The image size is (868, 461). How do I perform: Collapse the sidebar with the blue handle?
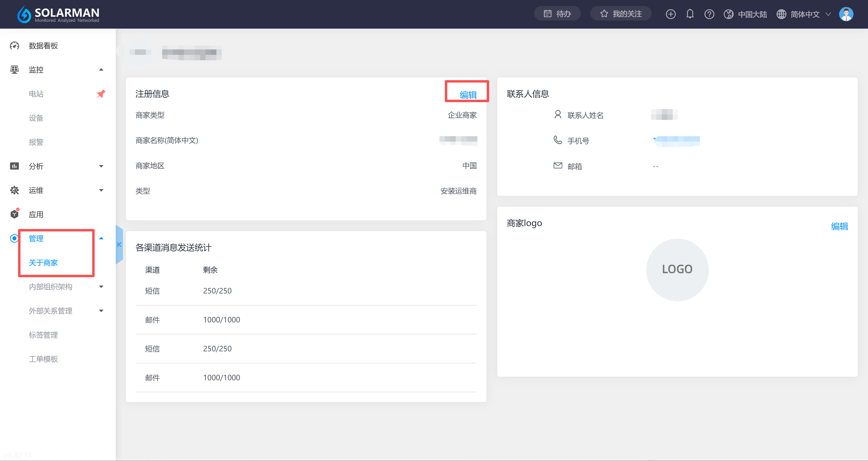point(119,245)
